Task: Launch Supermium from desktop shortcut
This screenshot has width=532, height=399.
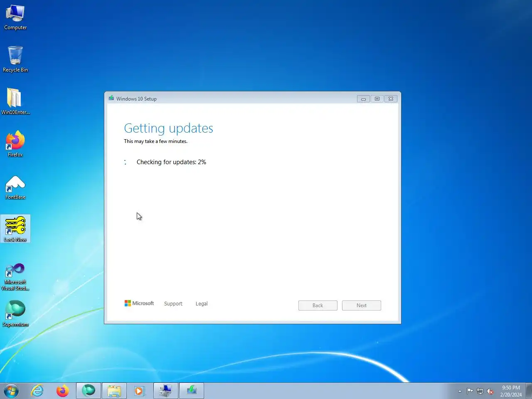Action: click(x=15, y=314)
